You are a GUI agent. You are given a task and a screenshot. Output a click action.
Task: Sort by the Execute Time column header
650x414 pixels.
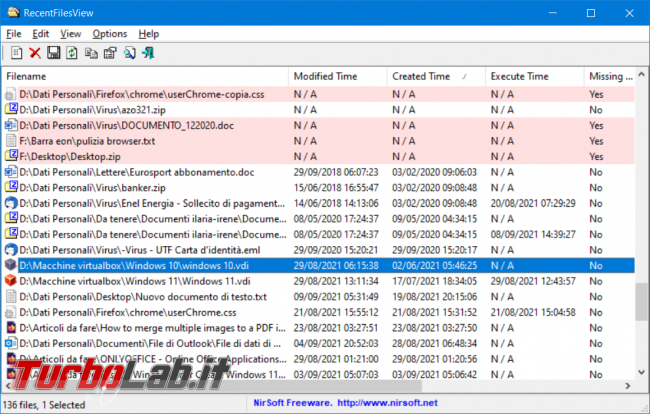(x=535, y=77)
